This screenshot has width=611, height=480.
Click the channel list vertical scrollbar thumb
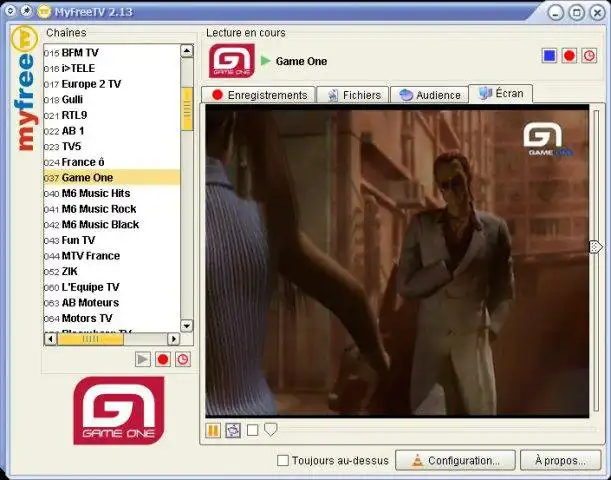tap(187, 109)
